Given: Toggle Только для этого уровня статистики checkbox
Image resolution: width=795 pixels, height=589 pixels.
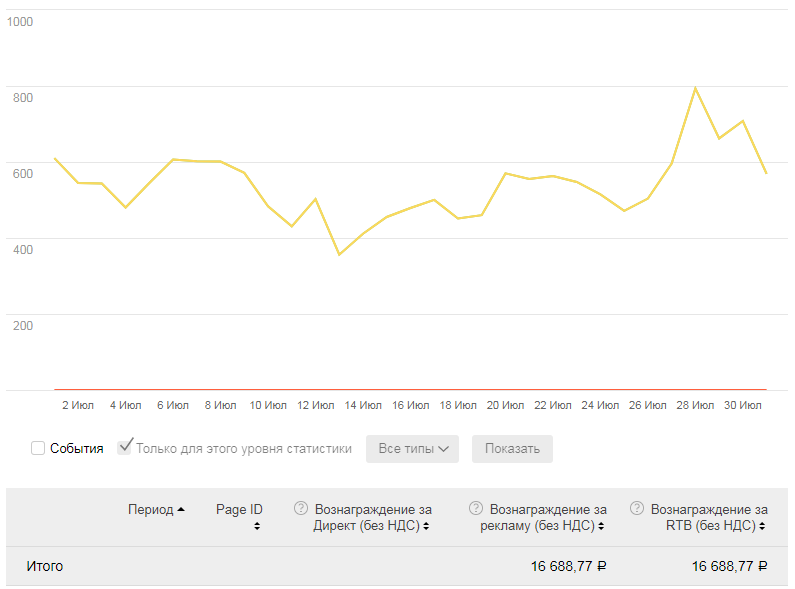Looking at the screenshot, I should (x=125, y=447).
